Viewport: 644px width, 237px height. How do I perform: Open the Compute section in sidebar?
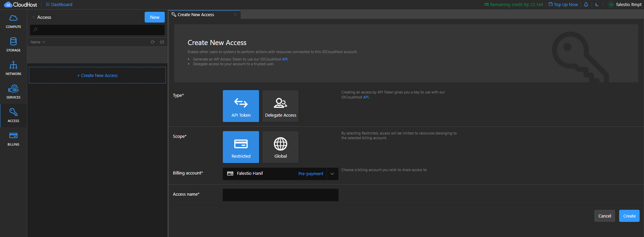tap(13, 22)
